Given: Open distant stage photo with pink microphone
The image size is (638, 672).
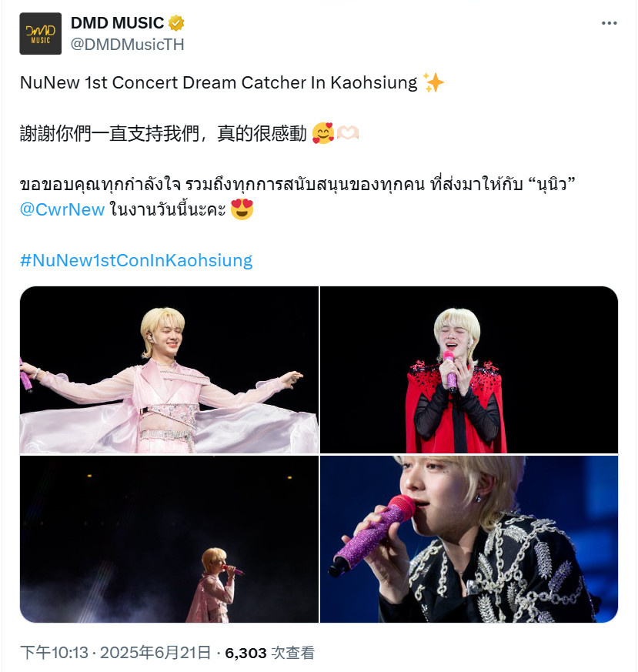Looking at the screenshot, I should pyautogui.click(x=169, y=539).
